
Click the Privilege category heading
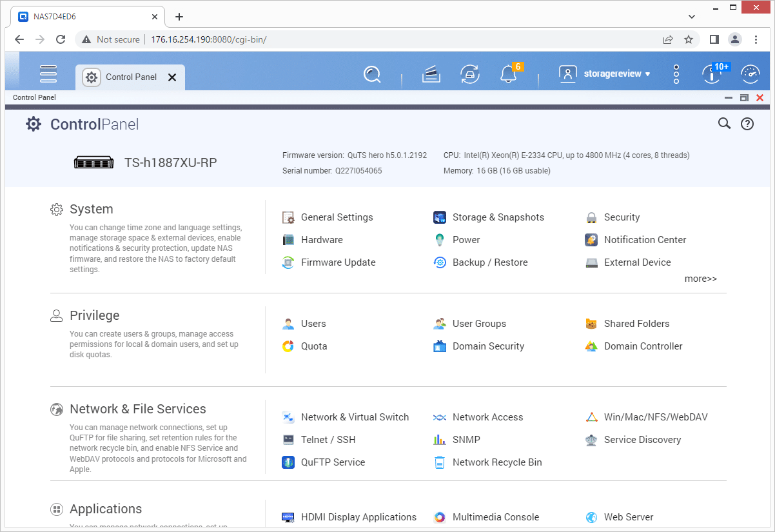(x=94, y=315)
